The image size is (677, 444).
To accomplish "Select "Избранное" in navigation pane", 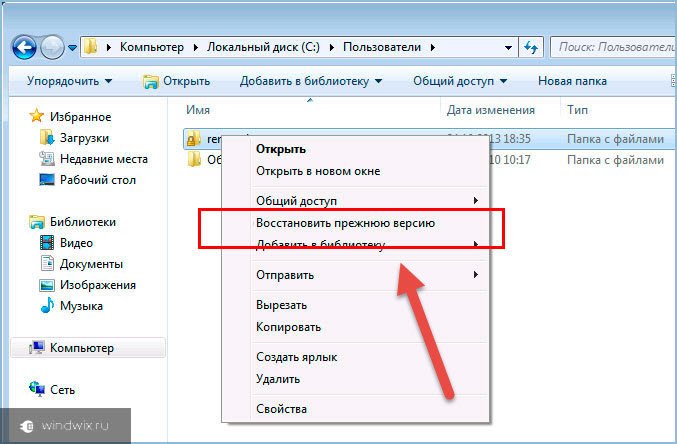I will pyautogui.click(x=80, y=117).
